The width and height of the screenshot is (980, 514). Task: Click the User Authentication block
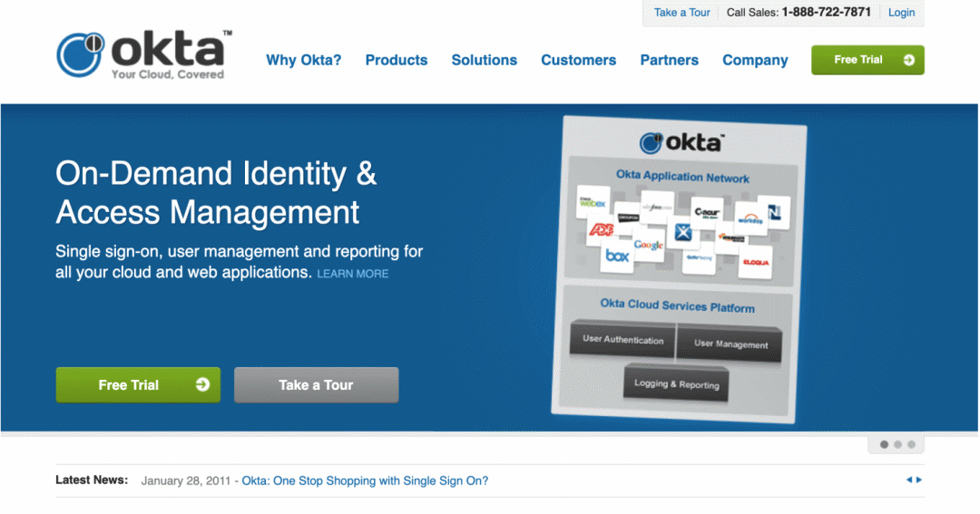point(623,340)
